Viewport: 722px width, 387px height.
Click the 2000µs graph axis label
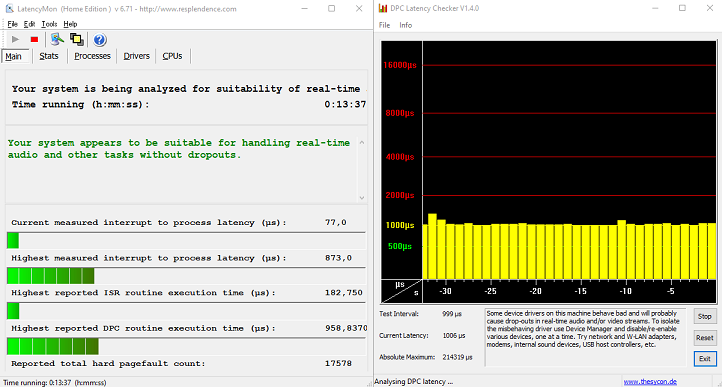pos(400,195)
